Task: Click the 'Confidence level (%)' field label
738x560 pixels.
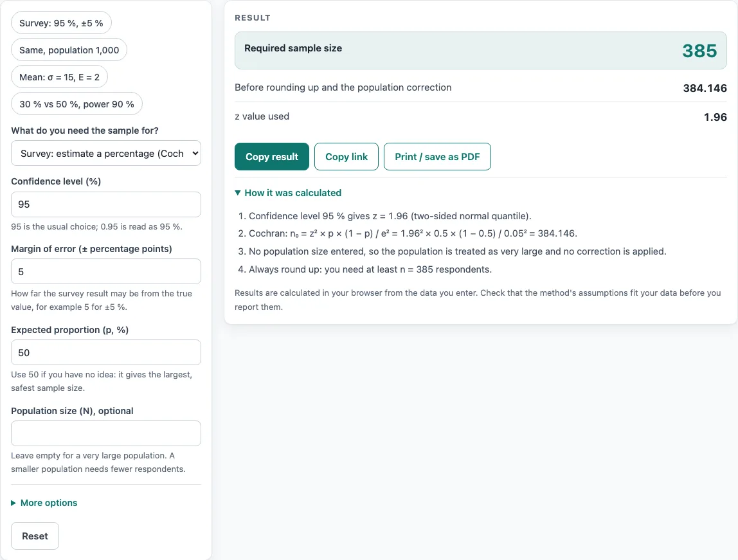Action: click(56, 181)
